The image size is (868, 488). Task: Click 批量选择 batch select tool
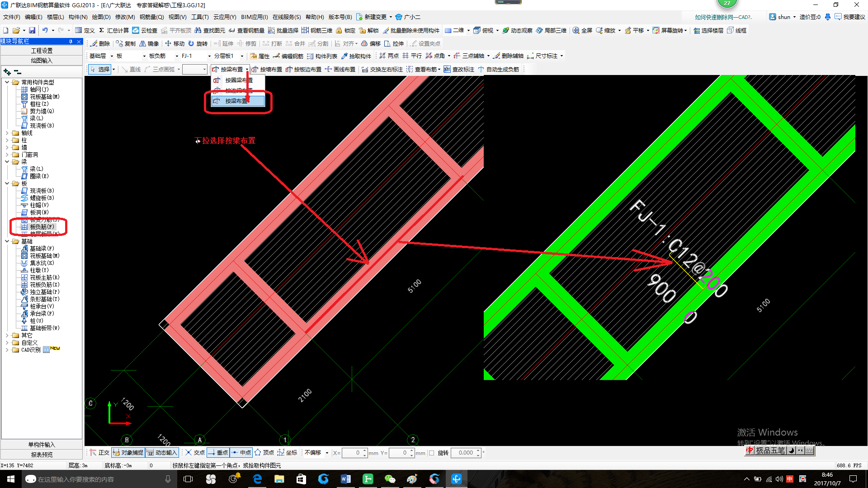click(283, 30)
